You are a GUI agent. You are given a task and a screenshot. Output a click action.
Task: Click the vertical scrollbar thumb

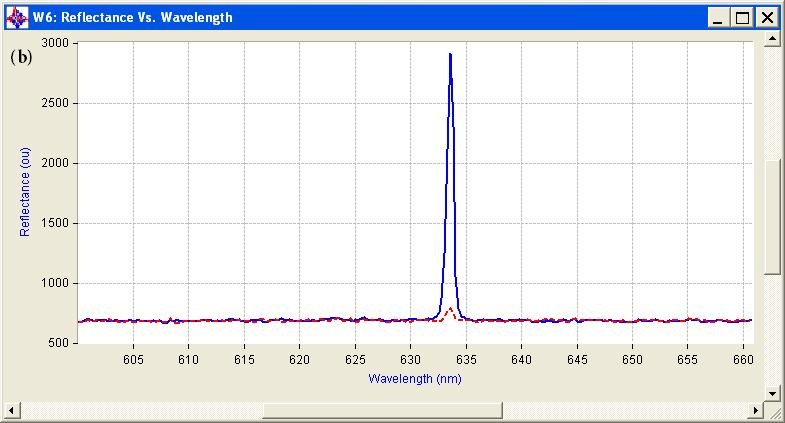[772, 217]
